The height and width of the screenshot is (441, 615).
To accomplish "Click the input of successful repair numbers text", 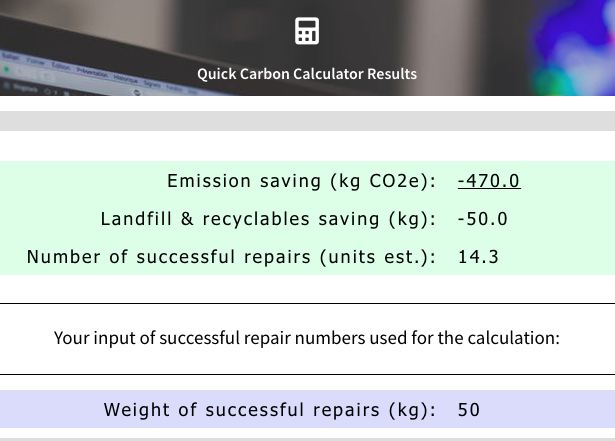I will (307, 338).
